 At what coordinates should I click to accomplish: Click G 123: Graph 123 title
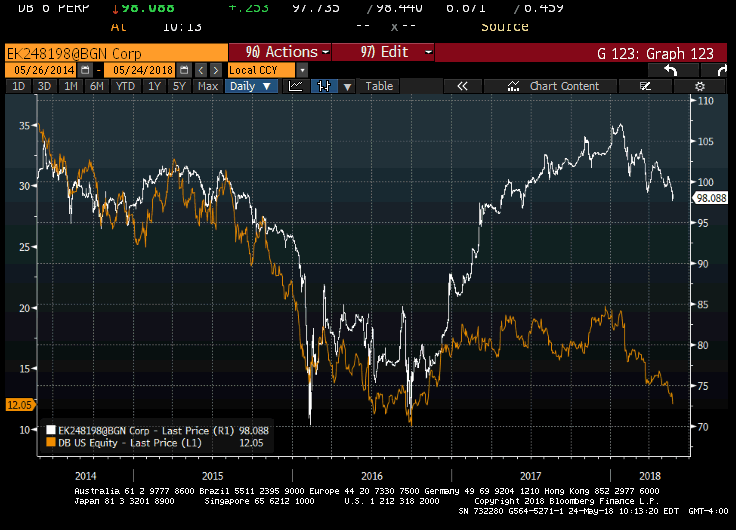point(655,54)
